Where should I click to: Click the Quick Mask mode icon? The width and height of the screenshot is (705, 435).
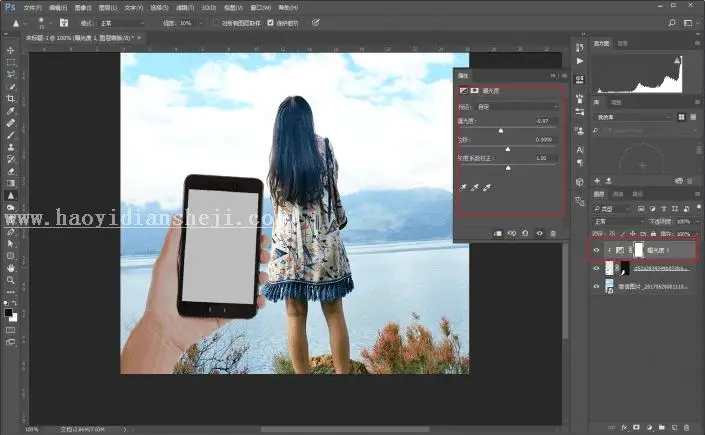click(10, 330)
